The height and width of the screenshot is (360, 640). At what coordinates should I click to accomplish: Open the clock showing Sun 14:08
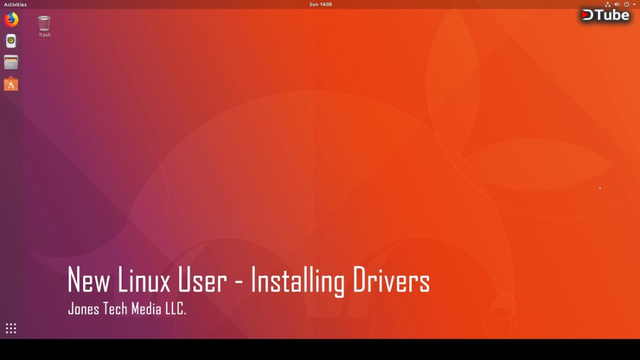320,4
